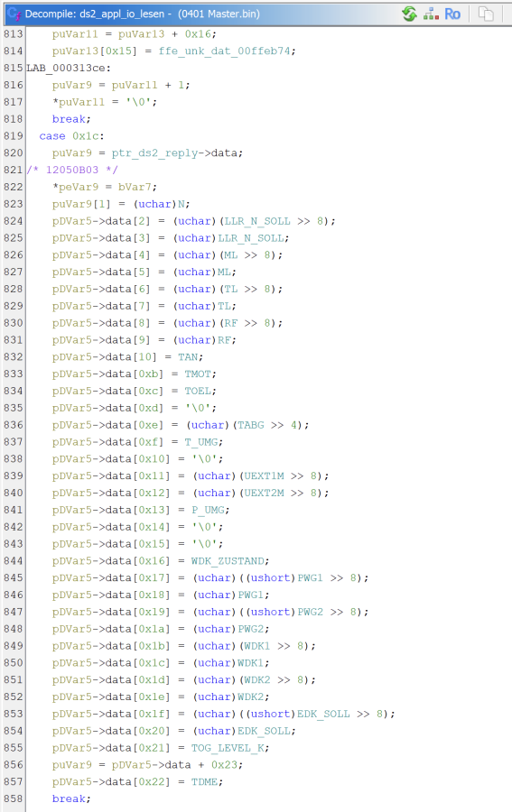Select the TDME variable
Viewport: 512px width, 812px height.
(x=204, y=782)
